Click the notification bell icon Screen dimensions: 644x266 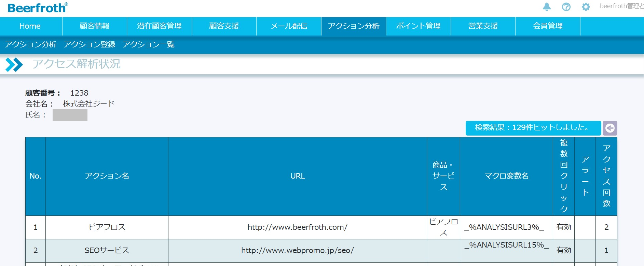[547, 7]
